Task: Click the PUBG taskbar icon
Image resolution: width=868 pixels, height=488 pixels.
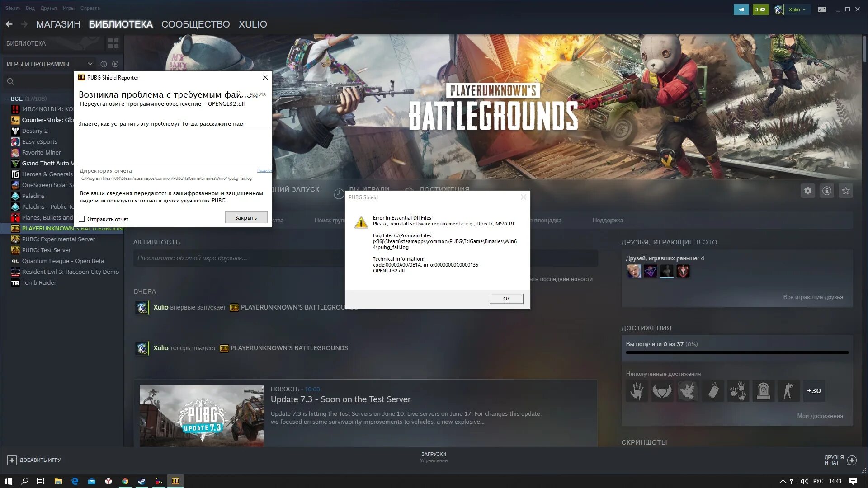Action: click(175, 481)
